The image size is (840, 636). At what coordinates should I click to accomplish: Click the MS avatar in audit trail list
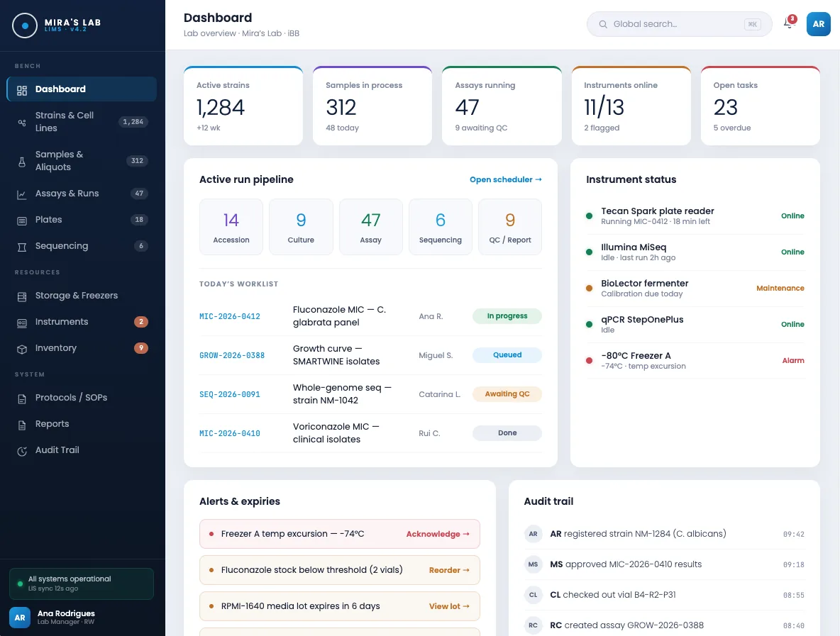coord(533,564)
